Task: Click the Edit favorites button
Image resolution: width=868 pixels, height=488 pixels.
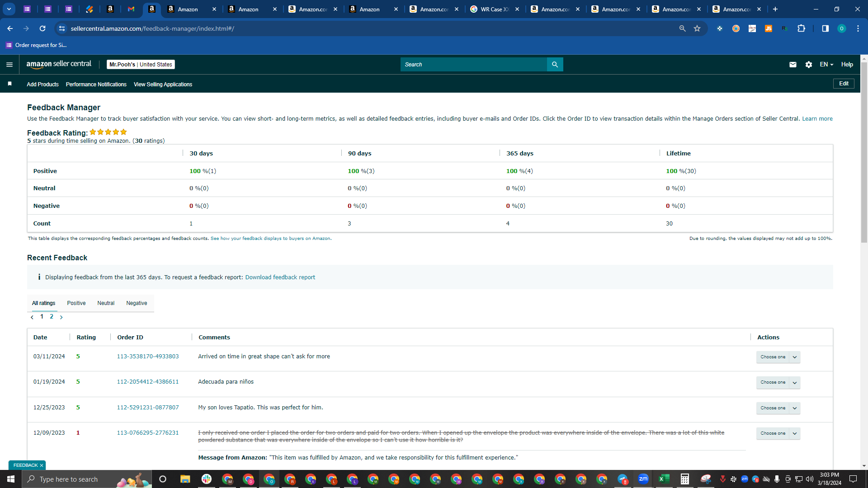Action: (x=844, y=84)
